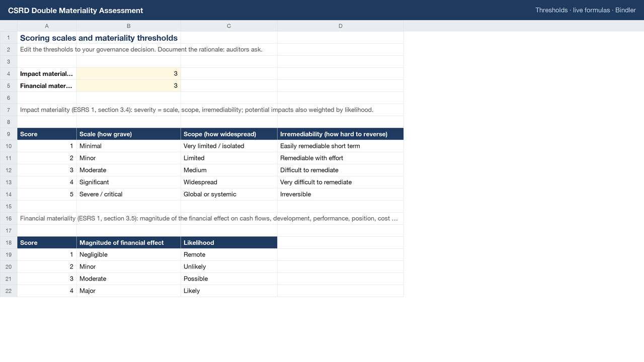Select column B header

pos(129,26)
